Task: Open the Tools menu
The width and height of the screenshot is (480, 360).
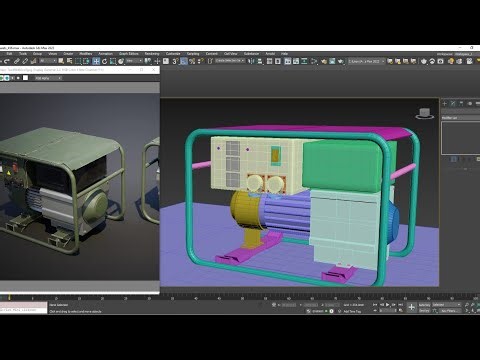Action: [x=23, y=54]
